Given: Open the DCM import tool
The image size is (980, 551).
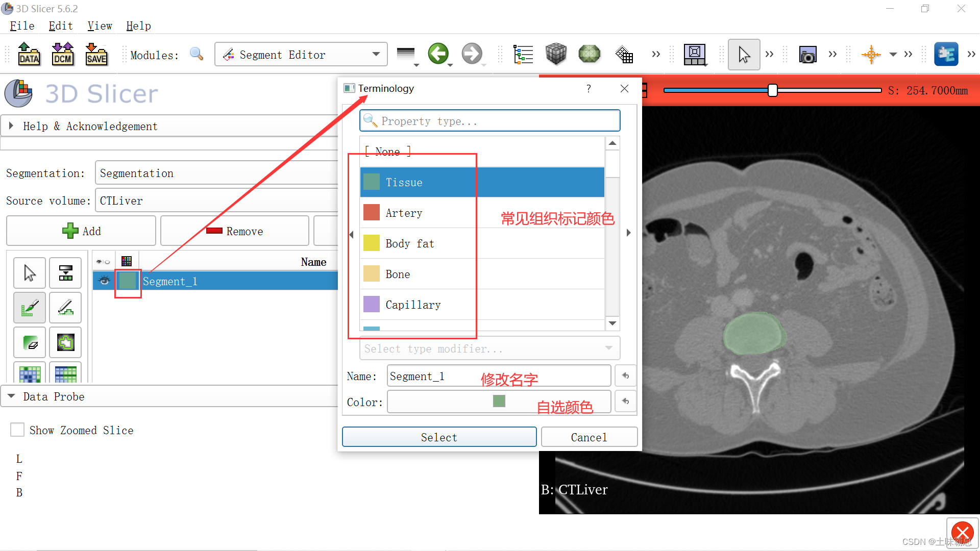Looking at the screenshot, I should click(x=62, y=54).
